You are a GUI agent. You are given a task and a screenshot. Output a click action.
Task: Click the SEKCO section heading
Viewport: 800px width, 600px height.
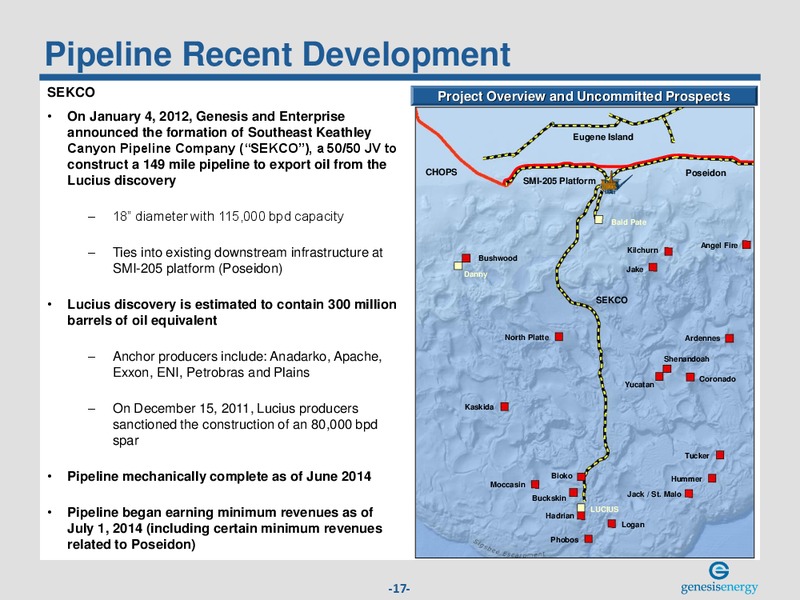pos(71,92)
